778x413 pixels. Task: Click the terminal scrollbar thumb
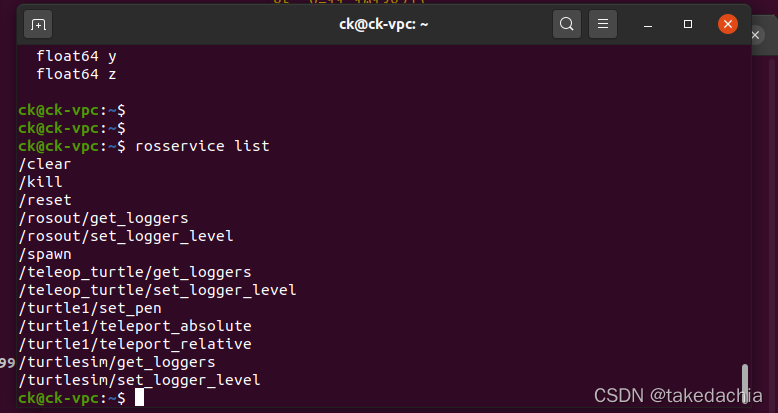tap(744, 383)
